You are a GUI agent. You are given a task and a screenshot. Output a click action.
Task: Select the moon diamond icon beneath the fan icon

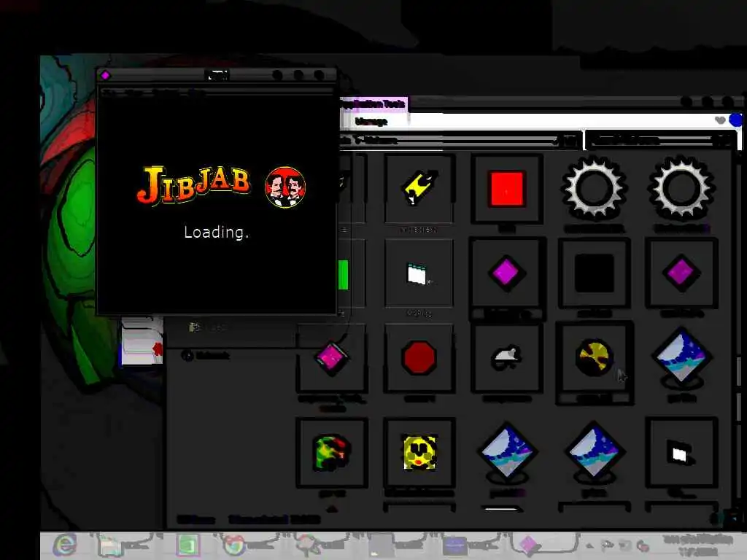pyautogui.click(x=594, y=451)
